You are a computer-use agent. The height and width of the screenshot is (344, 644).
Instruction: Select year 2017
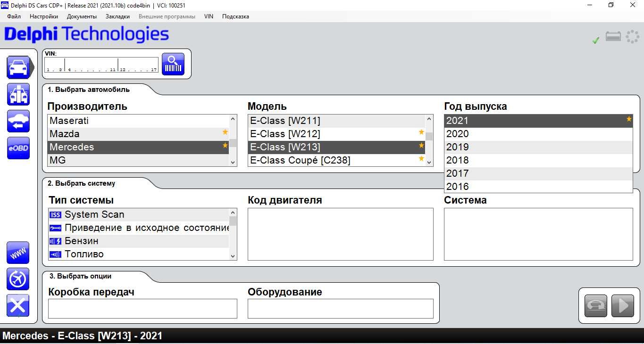pos(538,173)
